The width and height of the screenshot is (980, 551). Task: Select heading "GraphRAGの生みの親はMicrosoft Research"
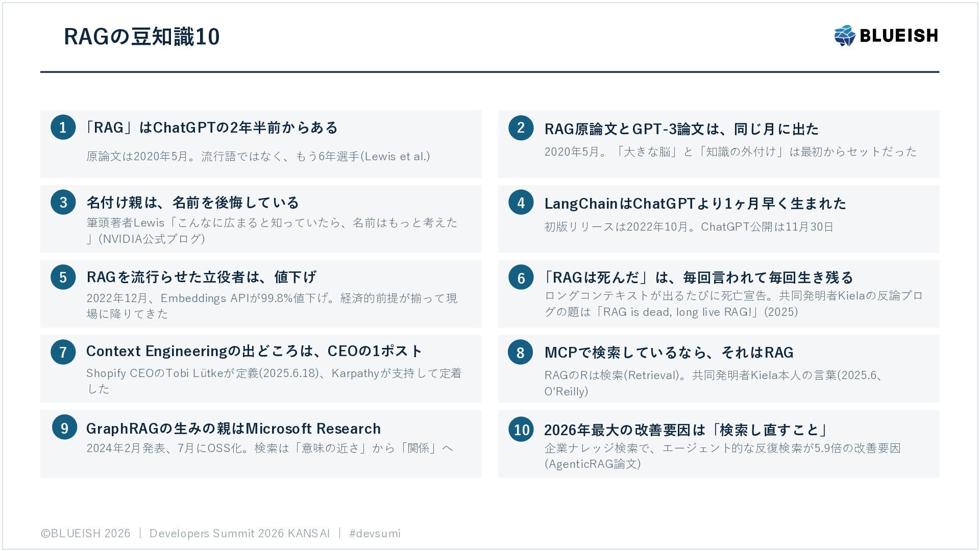pos(234,429)
